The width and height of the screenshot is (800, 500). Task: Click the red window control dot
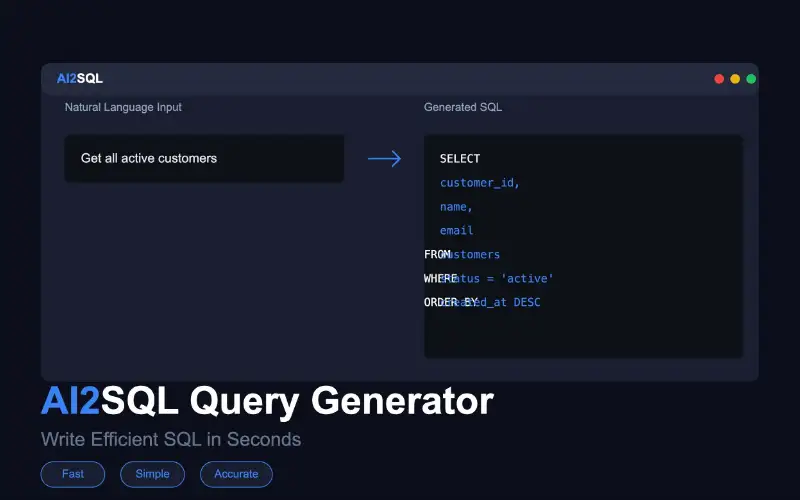pos(719,79)
